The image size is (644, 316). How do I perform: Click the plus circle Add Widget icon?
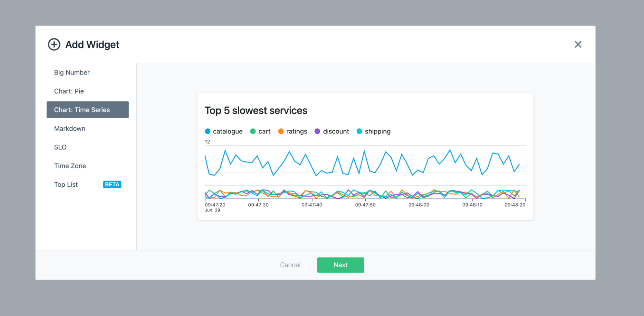click(54, 44)
